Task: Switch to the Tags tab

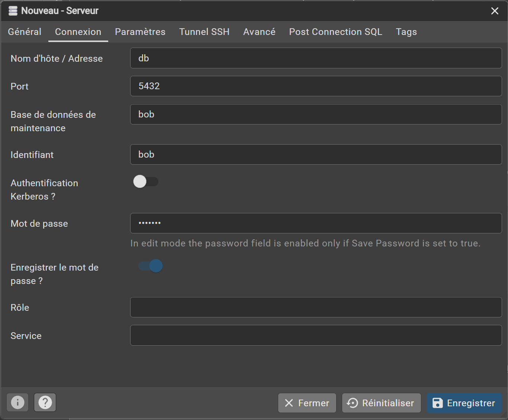Action: (406, 32)
